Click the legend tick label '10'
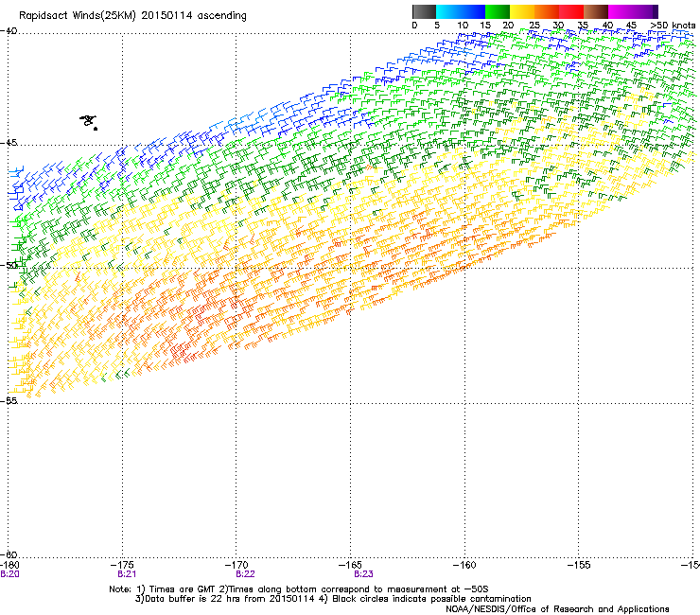This screenshot has width=700, height=615. [x=463, y=25]
